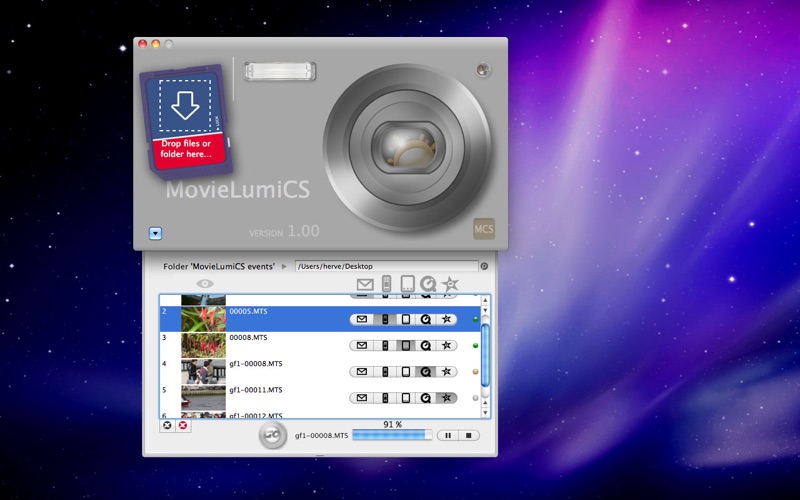Image resolution: width=800 pixels, height=500 pixels.
Task: Click the MCS badge on the camera
Action: pos(484,229)
